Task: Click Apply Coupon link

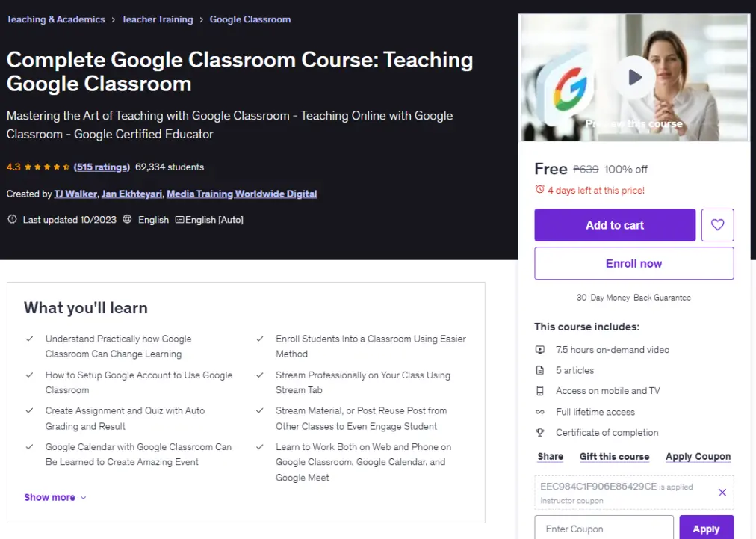Action: [x=698, y=457]
